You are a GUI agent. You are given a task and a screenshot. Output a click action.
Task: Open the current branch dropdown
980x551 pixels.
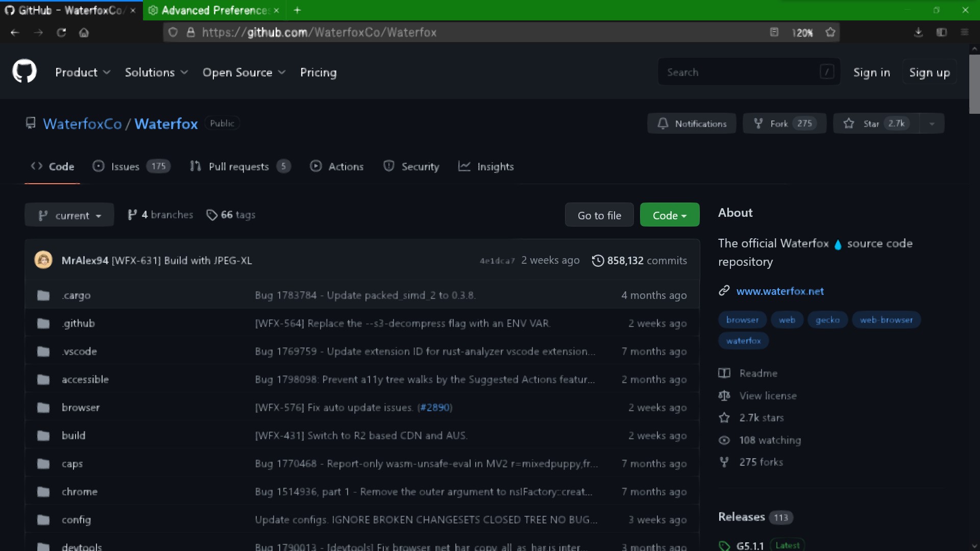69,215
